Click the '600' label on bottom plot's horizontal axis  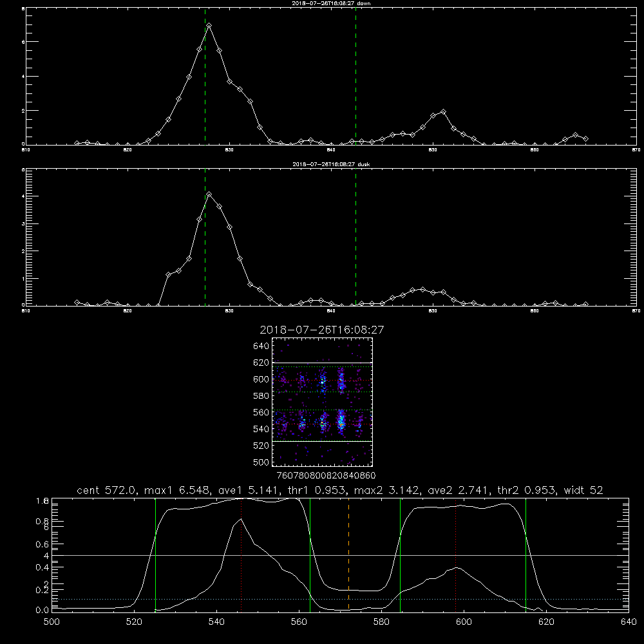point(464,622)
